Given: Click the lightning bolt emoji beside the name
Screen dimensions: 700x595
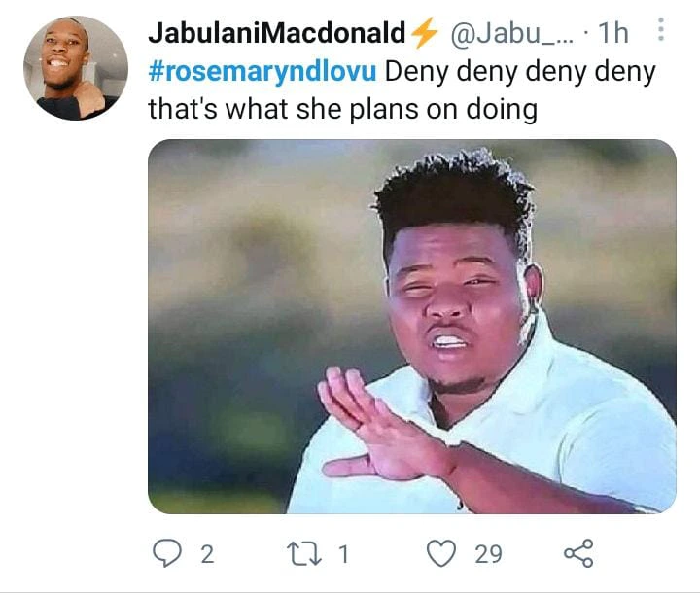Looking at the screenshot, I should [423, 32].
